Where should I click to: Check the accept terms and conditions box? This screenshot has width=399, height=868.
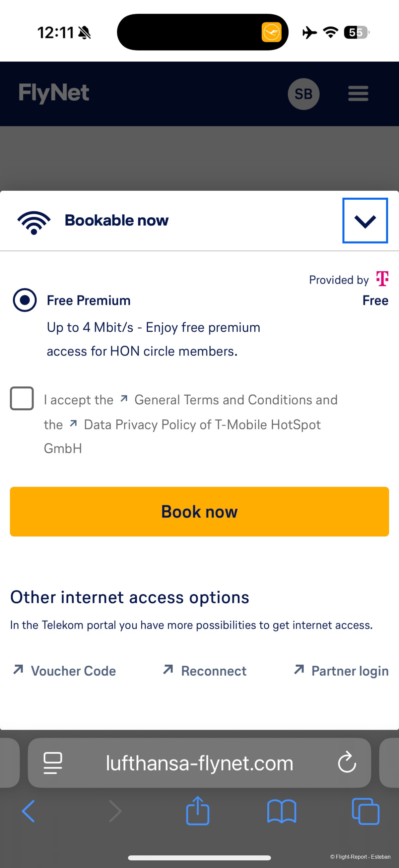tap(22, 398)
